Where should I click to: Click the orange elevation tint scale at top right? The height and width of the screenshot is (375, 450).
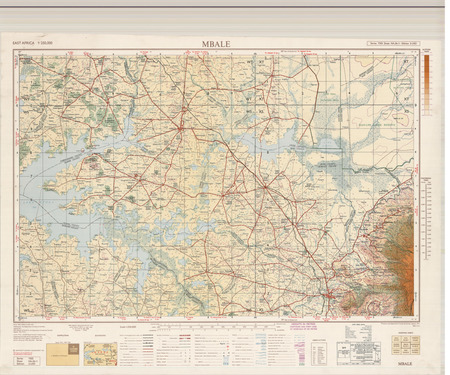(x=426, y=85)
